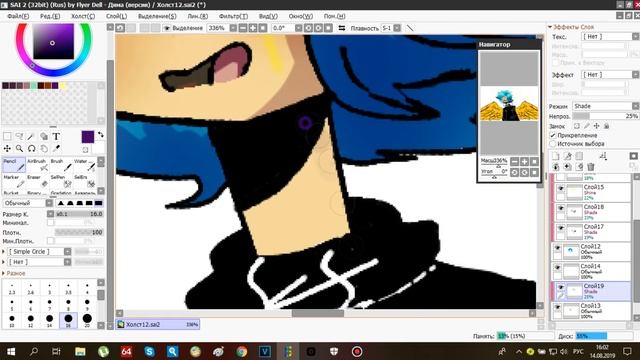
Task: Select brush size 20 preset
Action: (x=87, y=320)
